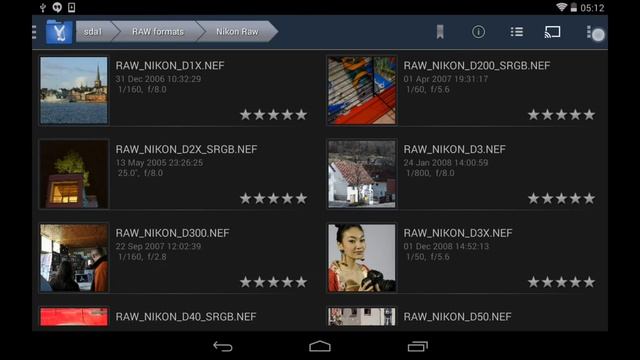Tap the bookmark icon in toolbar

point(440,32)
